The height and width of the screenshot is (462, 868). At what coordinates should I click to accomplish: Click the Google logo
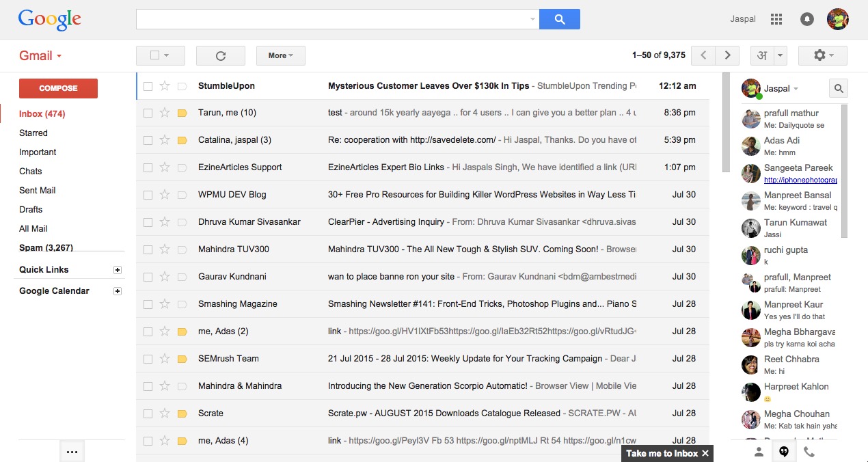(50, 20)
